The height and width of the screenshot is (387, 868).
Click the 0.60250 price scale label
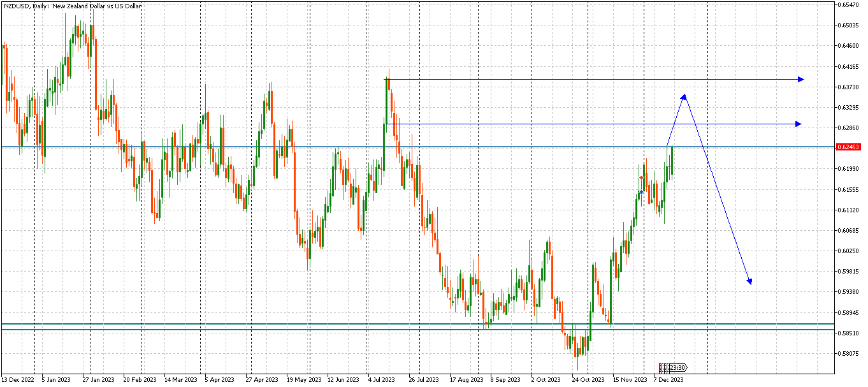pos(849,251)
